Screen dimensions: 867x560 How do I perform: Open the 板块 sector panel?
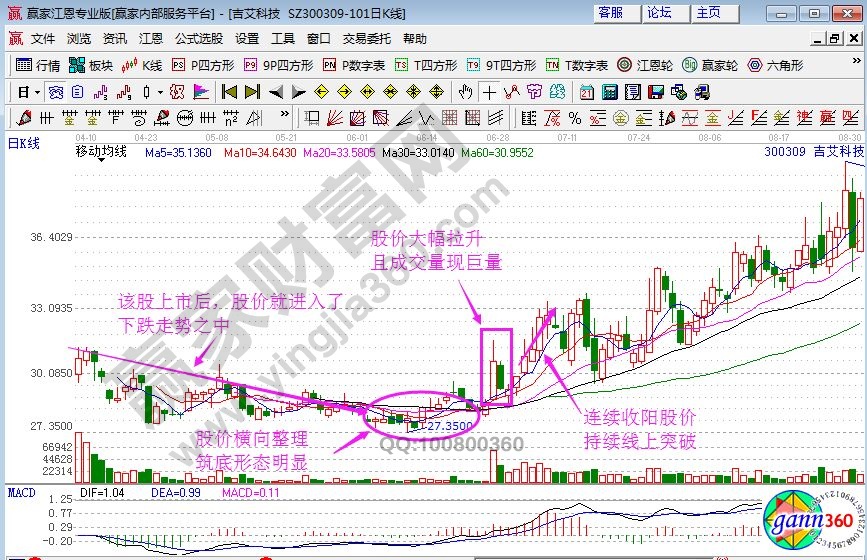(x=91, y=65)
